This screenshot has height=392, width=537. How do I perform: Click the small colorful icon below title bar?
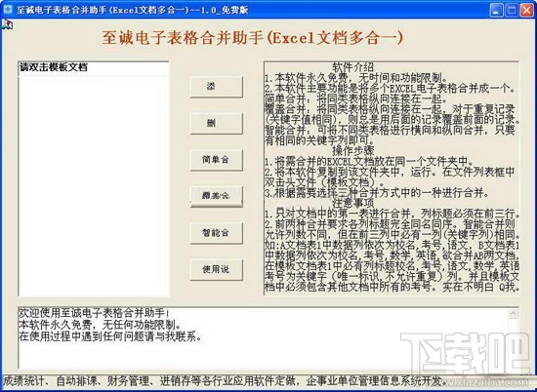pos(7,25)
